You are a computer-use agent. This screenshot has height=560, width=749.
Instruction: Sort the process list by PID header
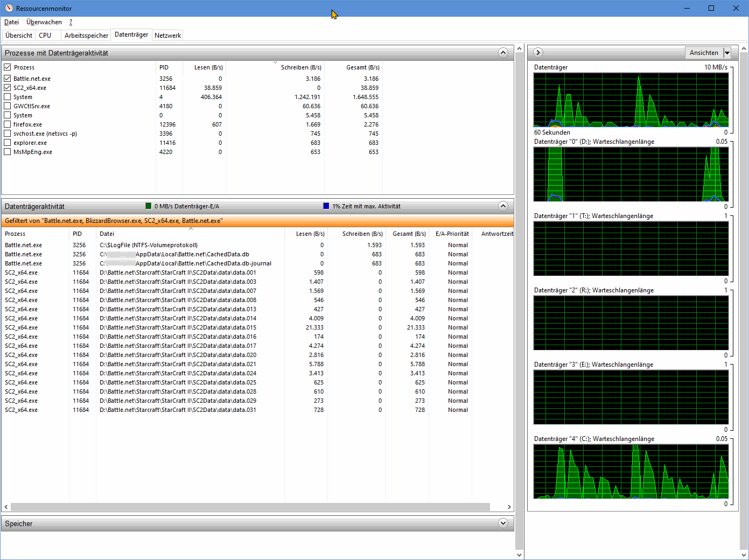169,67
